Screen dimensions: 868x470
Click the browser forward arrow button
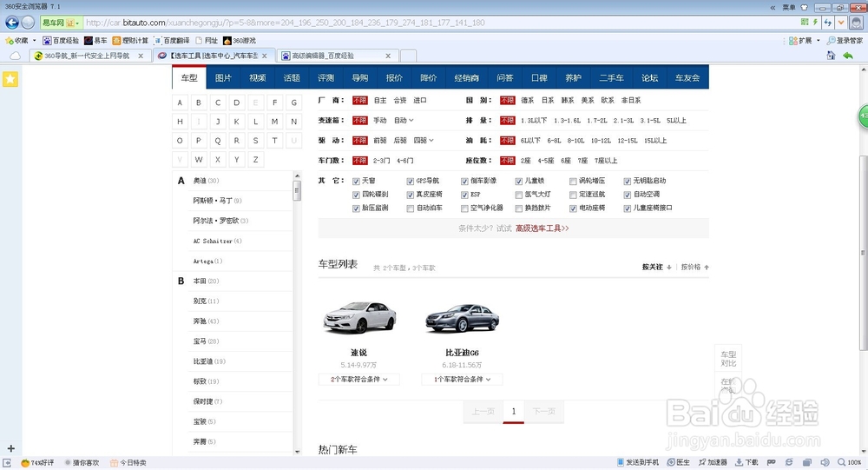(x=29, y=23)
